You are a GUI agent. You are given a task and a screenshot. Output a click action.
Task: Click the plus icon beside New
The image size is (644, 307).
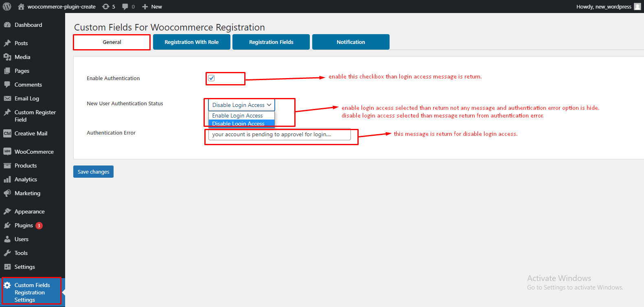(x=145, y=7)
